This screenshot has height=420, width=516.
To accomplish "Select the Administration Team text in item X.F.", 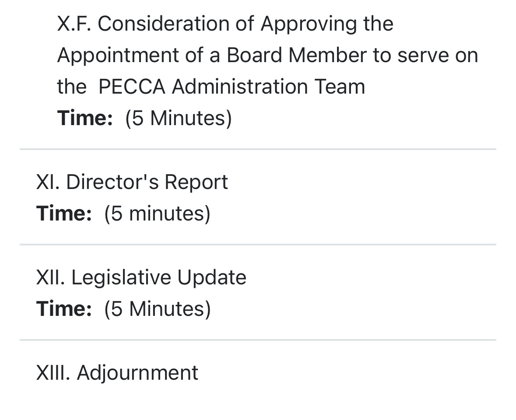I will click(x=268, y=87).
